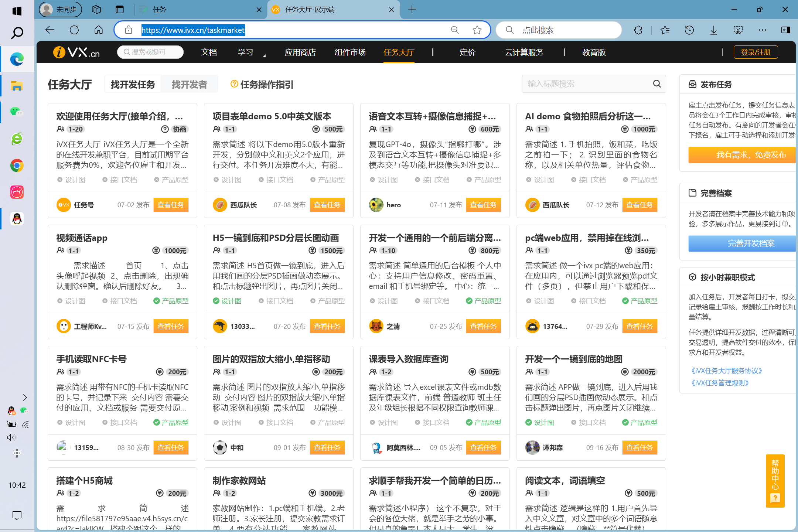This screenshot has width=798, height=532.
Task: Open 应用商店 in top navigation
Action: tap(300, 52)
